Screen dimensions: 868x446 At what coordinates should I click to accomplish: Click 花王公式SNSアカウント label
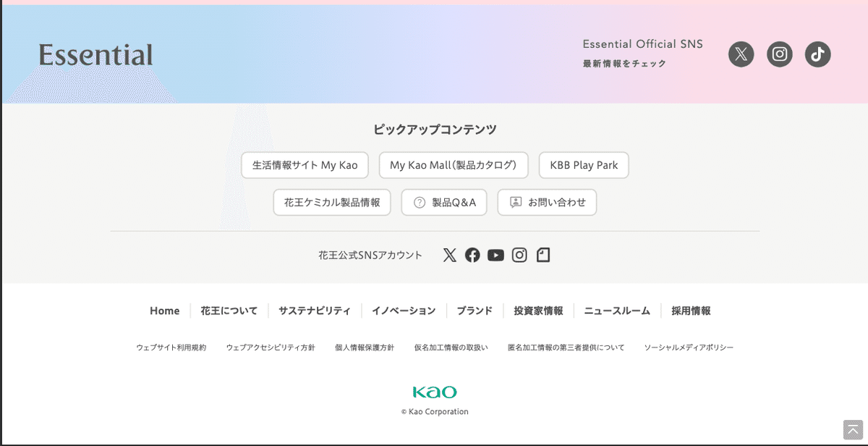pos(370,255)
